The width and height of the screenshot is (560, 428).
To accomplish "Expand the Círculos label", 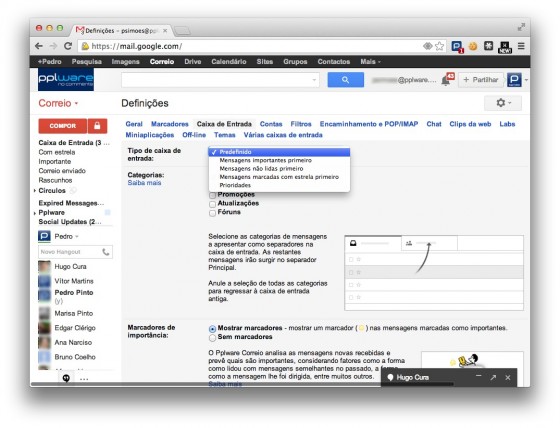I will pyautogui.click(x=35, y=191).
